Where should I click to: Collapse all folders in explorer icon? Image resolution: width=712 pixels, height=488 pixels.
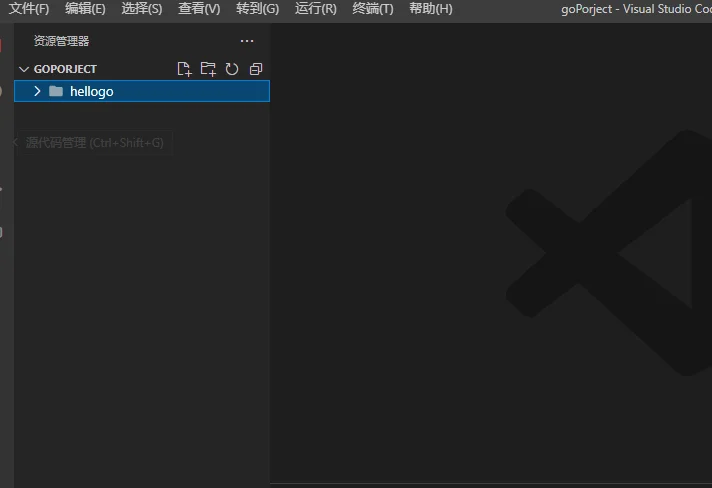pyautogui.click(x=256, y=69)
